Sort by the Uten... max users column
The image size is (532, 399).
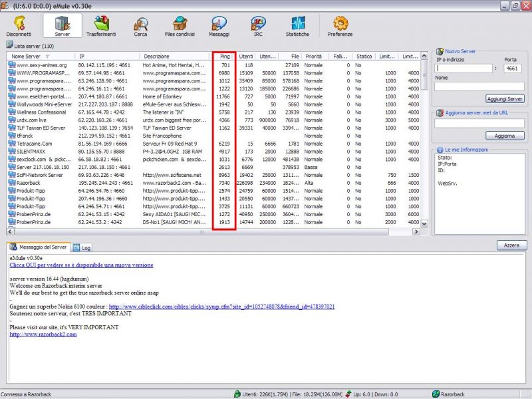(267, 57)
